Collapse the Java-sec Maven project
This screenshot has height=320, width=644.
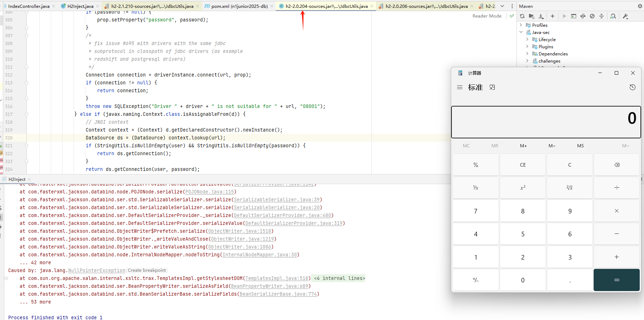point(521,32)
